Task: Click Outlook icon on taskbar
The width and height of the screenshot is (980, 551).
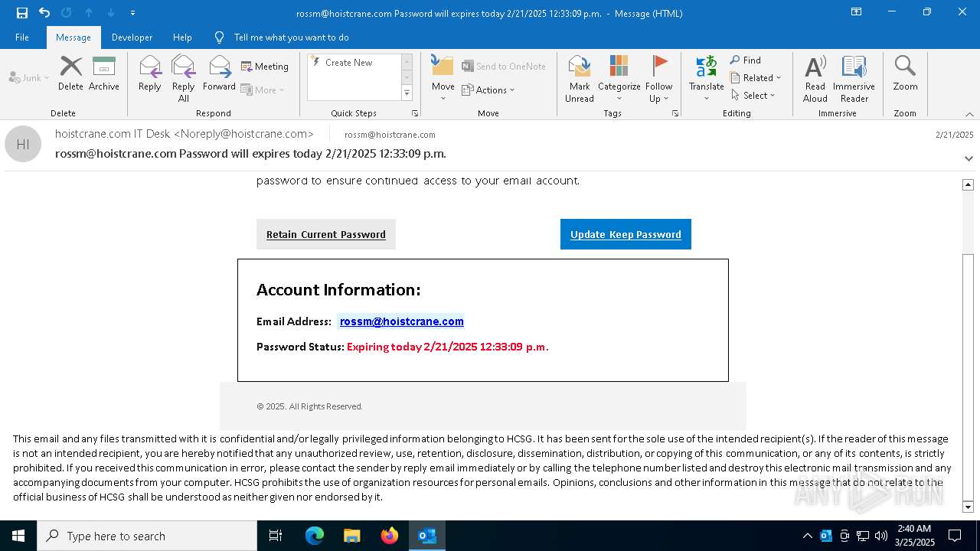Action: [427, 536]
